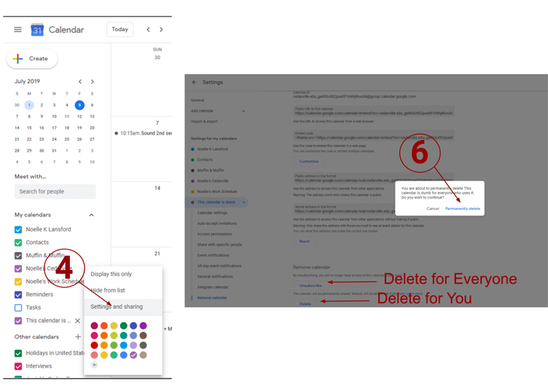Viewport: 548px width, 392px height.
Task: Click the Search for people field
Action: (55, 191)
